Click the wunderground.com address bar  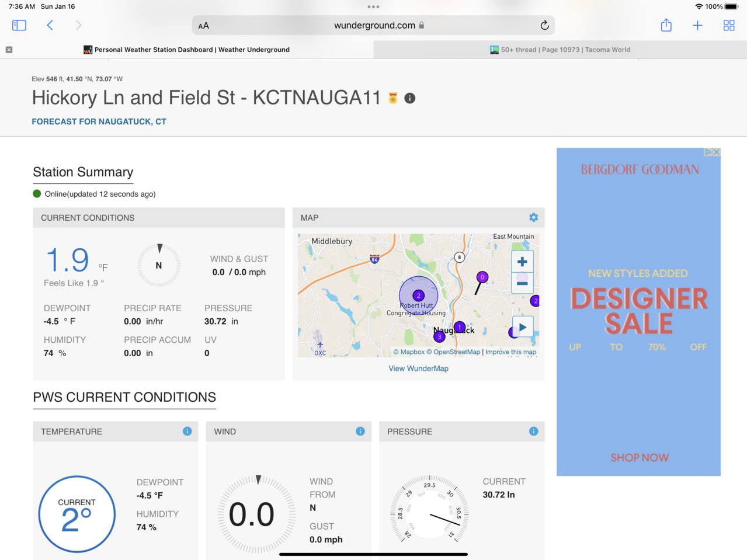373,25
